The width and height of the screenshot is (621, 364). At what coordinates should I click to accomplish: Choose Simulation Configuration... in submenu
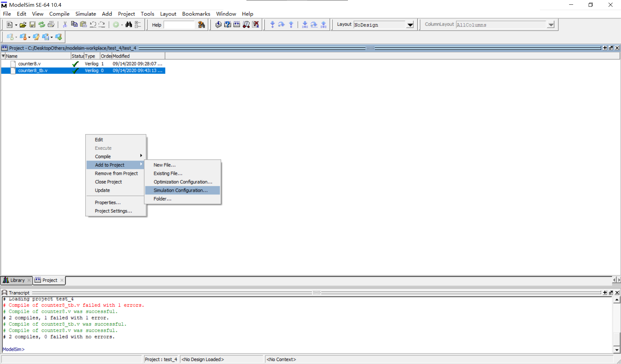pos(182,190)
